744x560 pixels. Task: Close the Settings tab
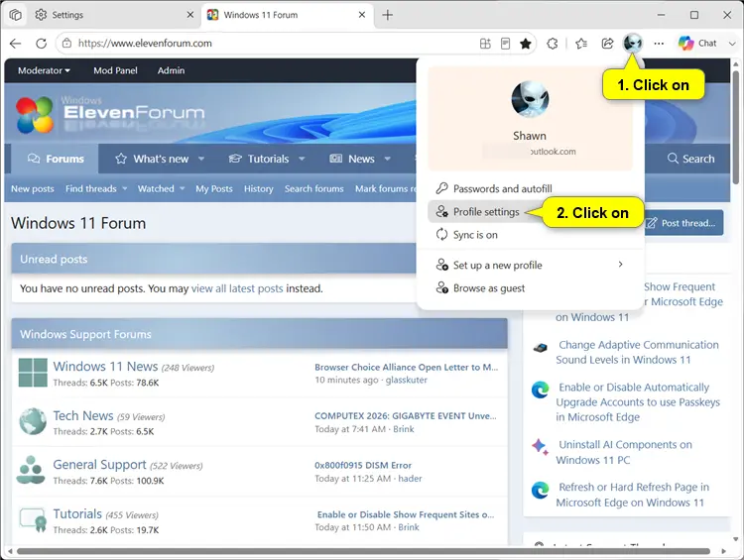190,15
